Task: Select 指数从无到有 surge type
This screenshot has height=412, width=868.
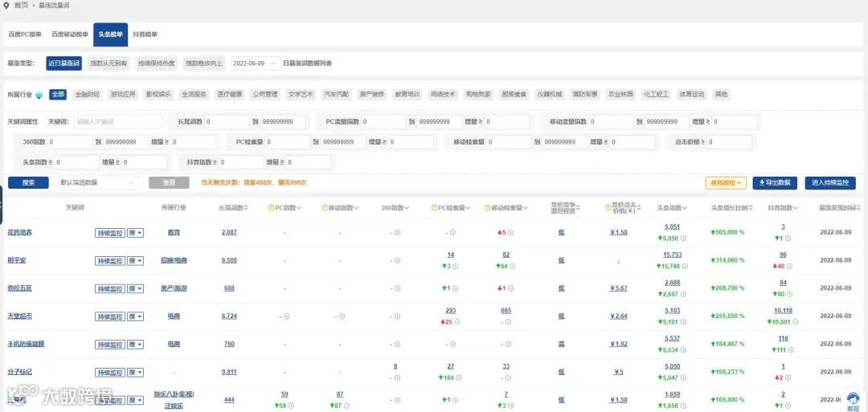Action: pyautogui.click(x=108, y=63)
